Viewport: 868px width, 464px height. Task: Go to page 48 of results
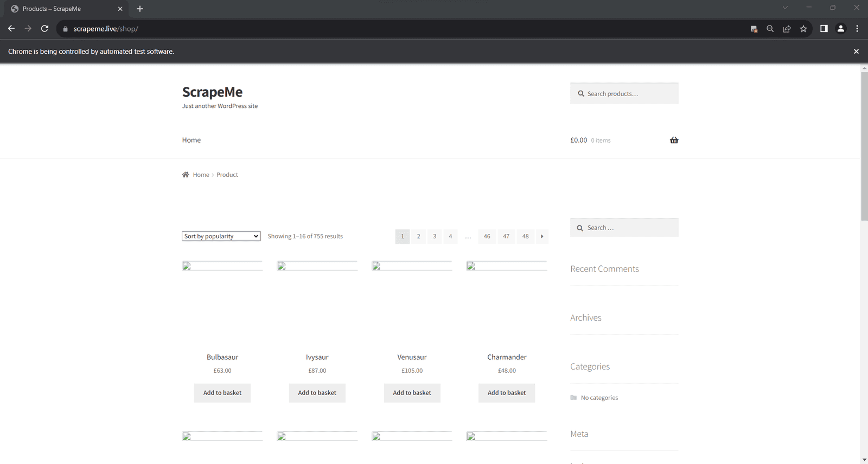[x=525, y=237]
